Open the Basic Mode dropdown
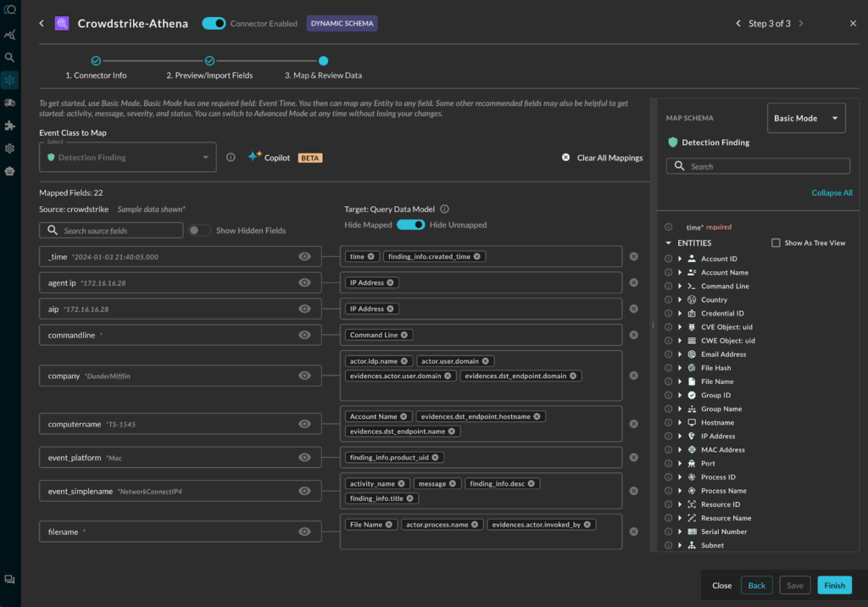Screen dimensions: 868x607 pyautogui.click(x=806, y=119)
